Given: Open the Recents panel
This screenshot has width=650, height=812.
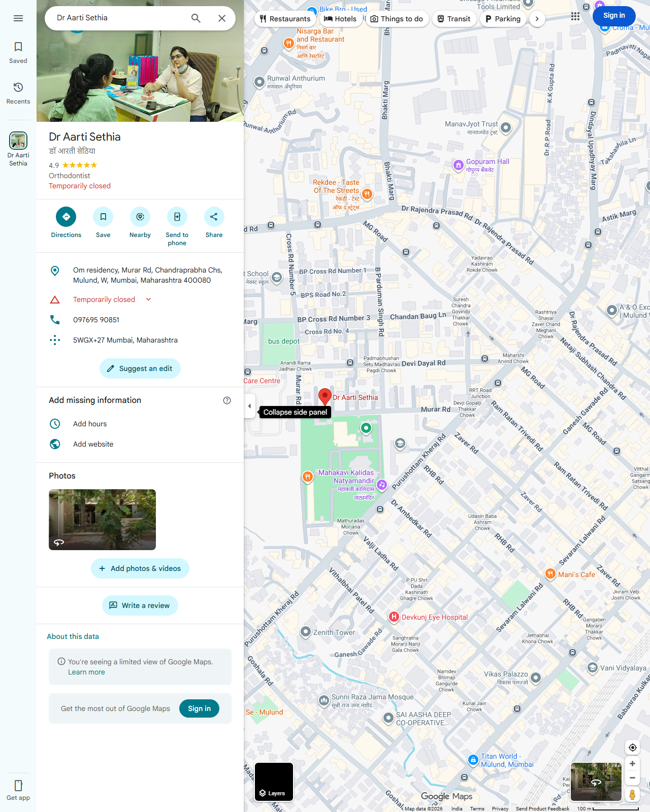Looking at the screenshot, I should point(18,93).
